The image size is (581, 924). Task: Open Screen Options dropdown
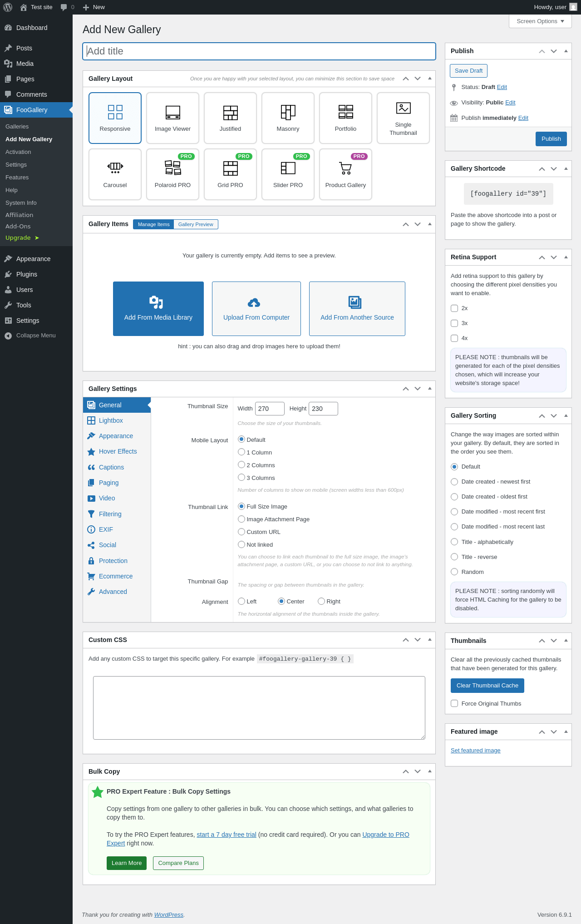pyautogui.click(x=540, y=21)
